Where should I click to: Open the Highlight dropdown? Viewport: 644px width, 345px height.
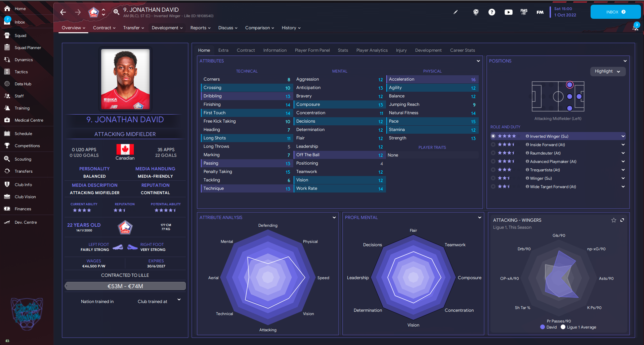[x=608, y=71]
